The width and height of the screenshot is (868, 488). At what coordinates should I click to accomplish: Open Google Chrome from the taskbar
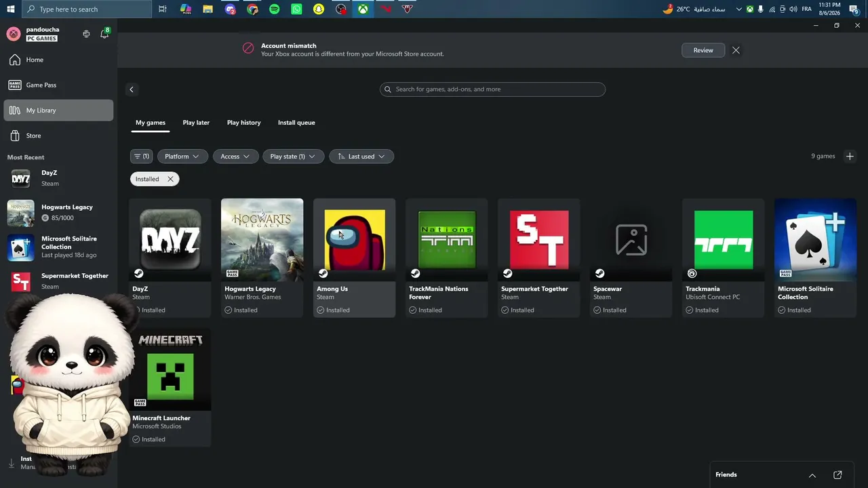(252, 9)
